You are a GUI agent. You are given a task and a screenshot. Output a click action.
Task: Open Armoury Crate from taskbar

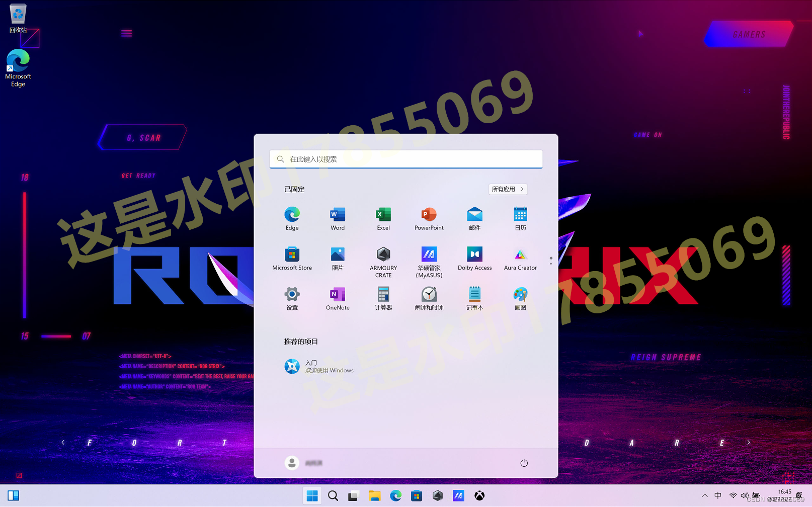coord(438,496)
